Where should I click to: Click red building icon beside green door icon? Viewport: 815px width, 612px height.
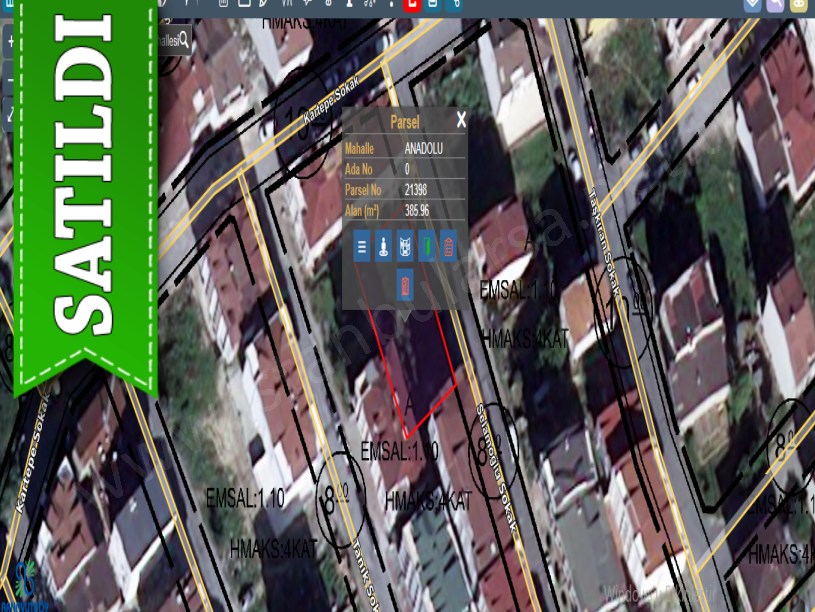tap(448, 246)
